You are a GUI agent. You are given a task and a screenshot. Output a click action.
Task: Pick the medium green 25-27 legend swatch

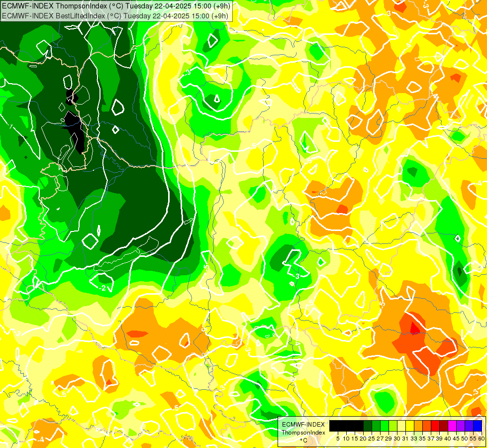point(376,426)
